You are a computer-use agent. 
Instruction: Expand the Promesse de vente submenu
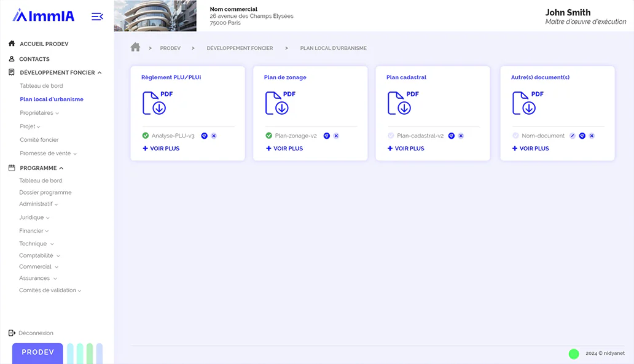(75, 153)
